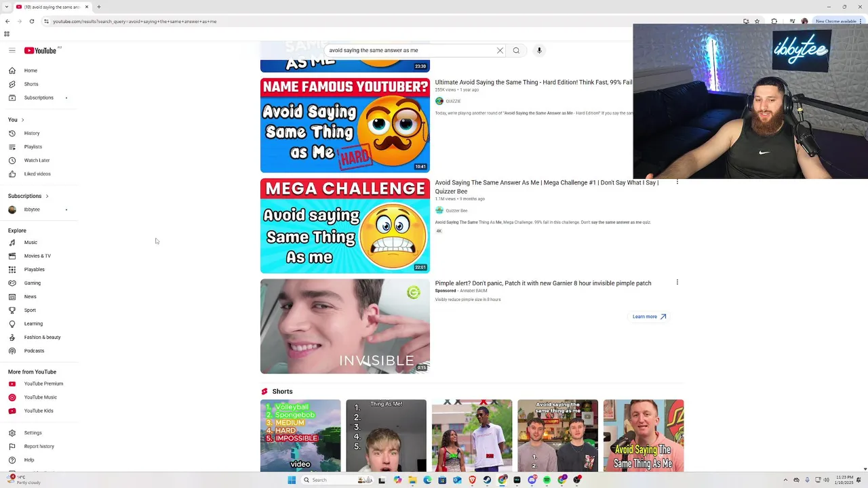Open YouTube Premium
Screen dimensions: 868x488
tap(43, 384)
